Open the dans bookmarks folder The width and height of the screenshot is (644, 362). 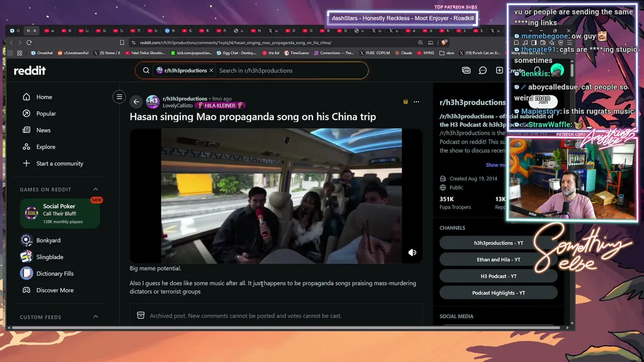pos(447,53)
